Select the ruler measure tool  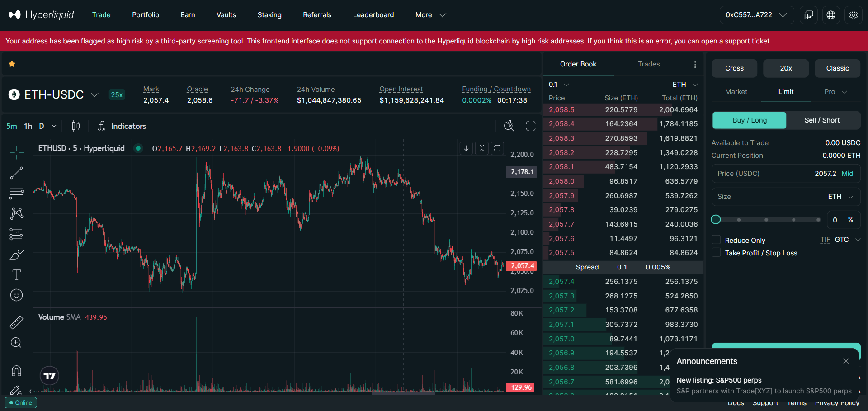click(x=17, y=322)
